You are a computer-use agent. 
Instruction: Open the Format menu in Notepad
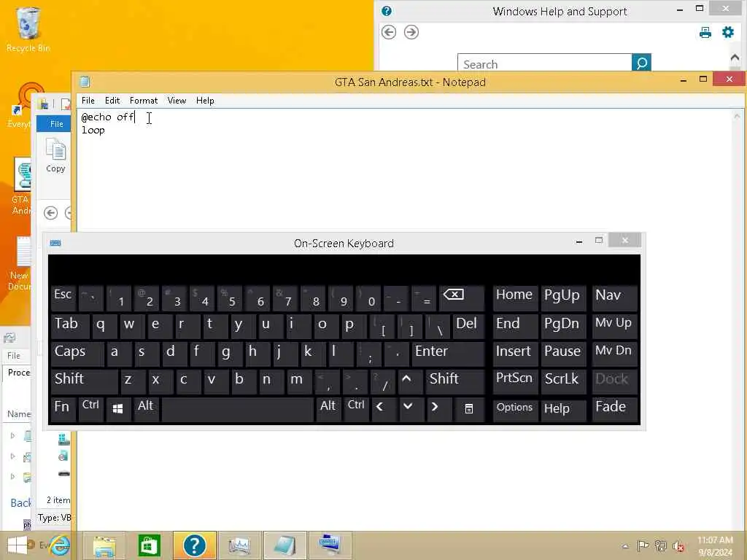click(x=144, y=101)
